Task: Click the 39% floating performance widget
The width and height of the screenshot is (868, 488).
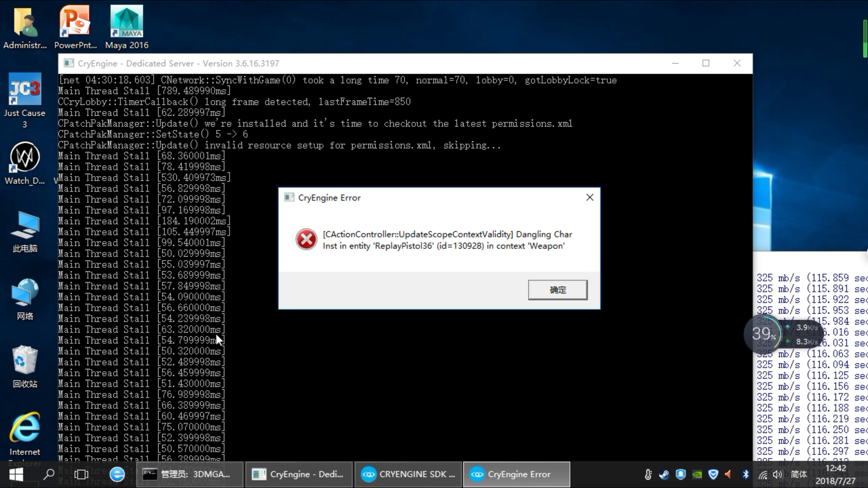Action: click(763, 334)
